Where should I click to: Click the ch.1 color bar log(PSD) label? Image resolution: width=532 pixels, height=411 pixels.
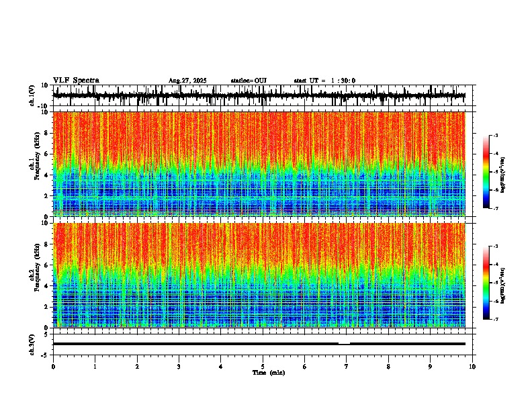coord(502,175)
